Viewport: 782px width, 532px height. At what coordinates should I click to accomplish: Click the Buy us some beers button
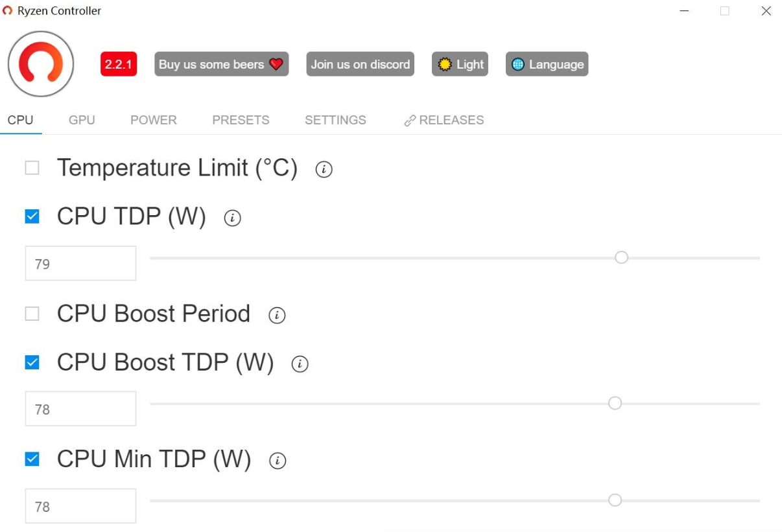tap(221, 64)
